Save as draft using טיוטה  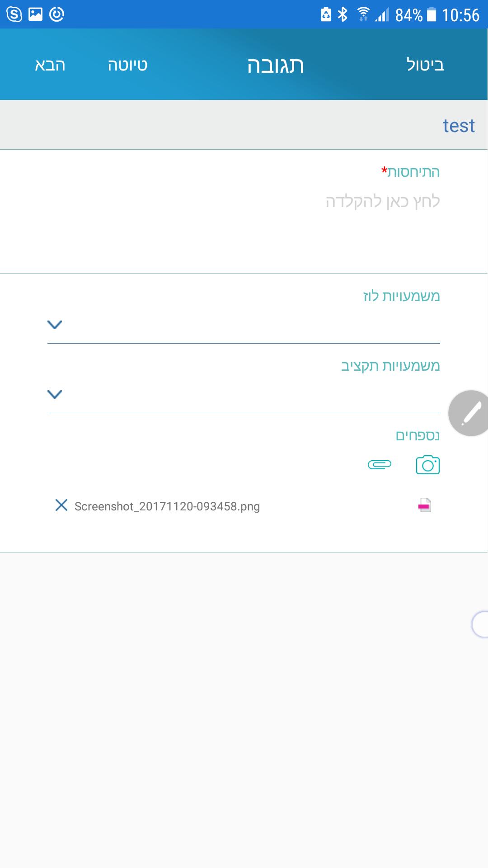[127, 65]
